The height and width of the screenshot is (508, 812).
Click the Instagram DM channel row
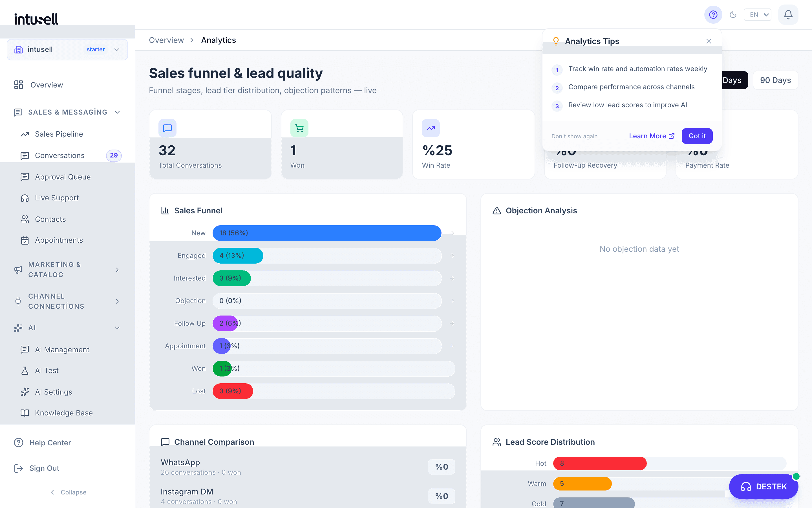(x=308, y=496)
